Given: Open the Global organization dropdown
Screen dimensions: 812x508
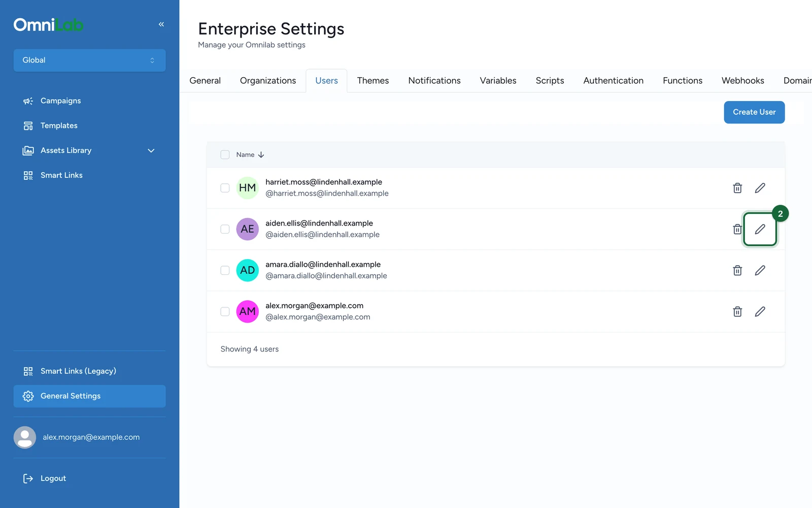Looking at the screenshot, I should [x=89, y=60].
